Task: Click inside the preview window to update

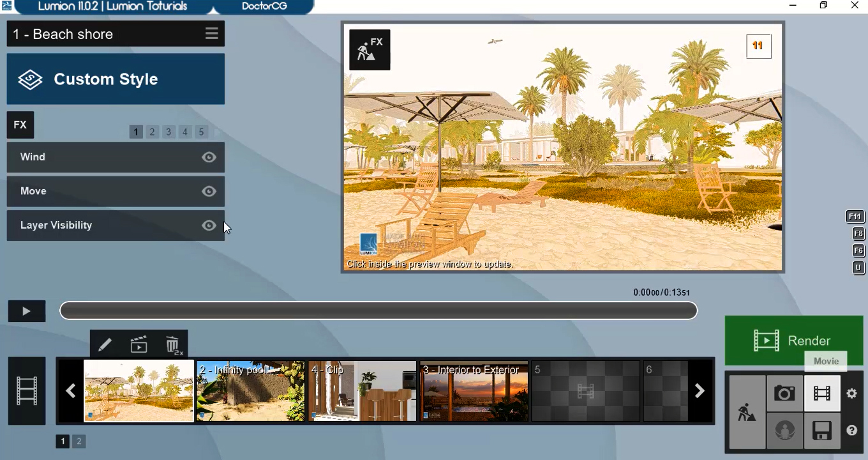Action: click(x=563, y=147)
